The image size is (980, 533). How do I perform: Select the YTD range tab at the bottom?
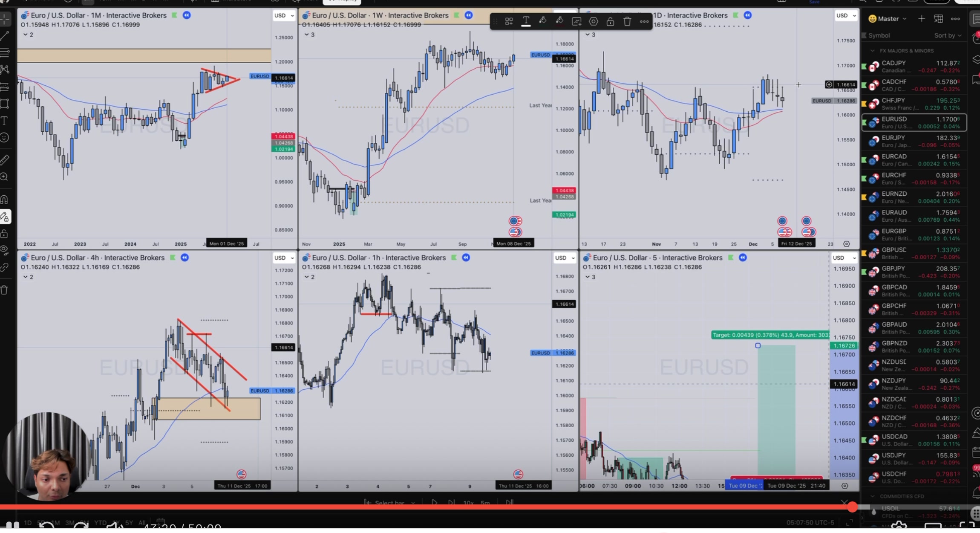(100, 522)
